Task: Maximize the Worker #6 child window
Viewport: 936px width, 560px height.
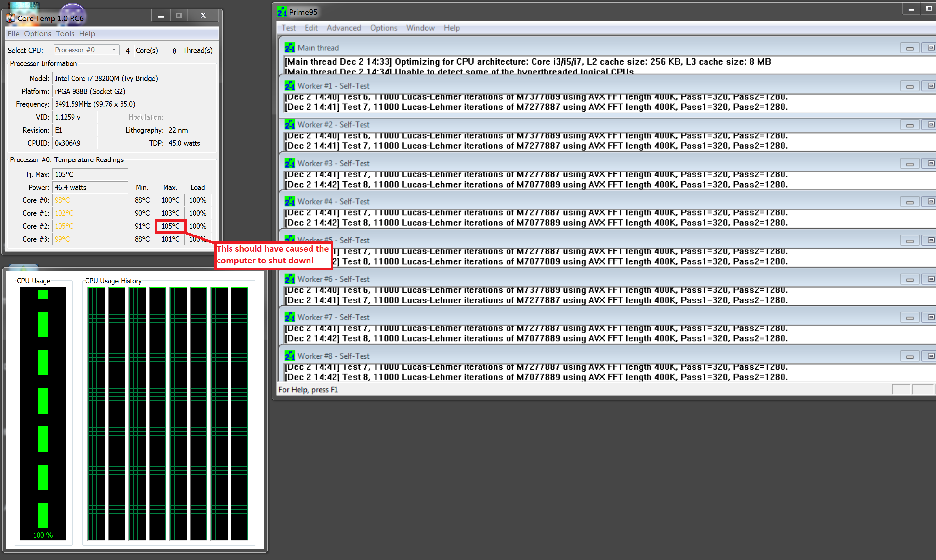Action: pos(929,279)
